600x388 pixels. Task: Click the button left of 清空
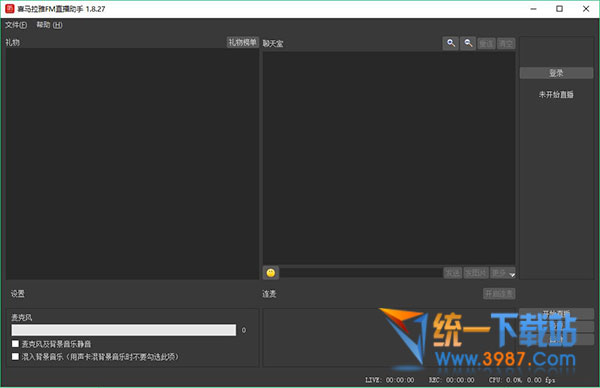[x=486, y=44]
